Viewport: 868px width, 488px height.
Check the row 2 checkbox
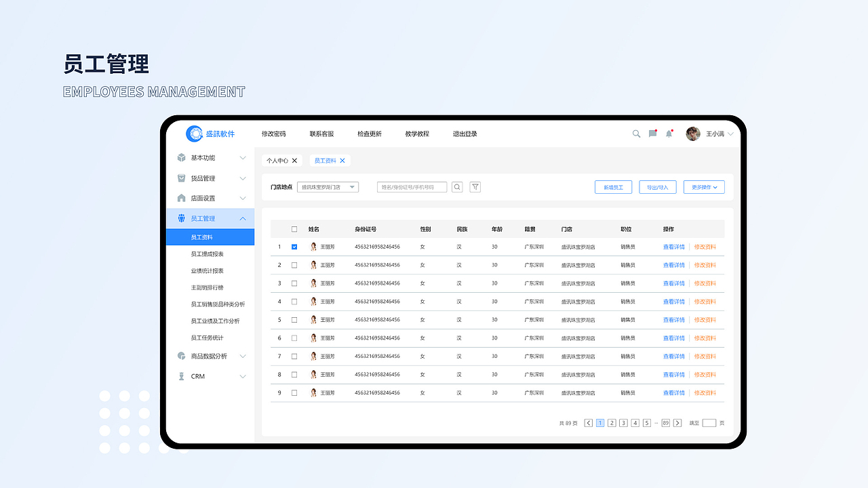[294, 265]
